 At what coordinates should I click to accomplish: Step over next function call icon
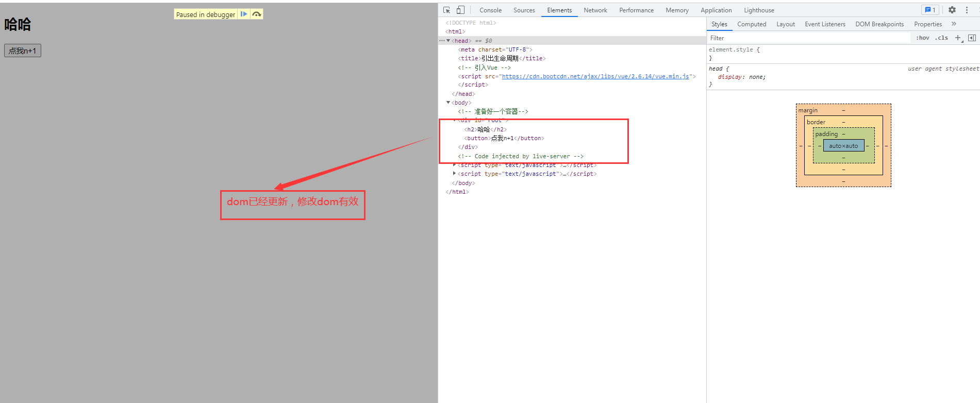[x=257, y=14]
